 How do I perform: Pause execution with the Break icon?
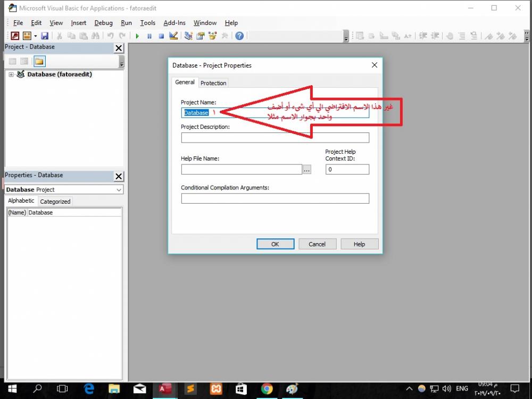pos(149,36)
